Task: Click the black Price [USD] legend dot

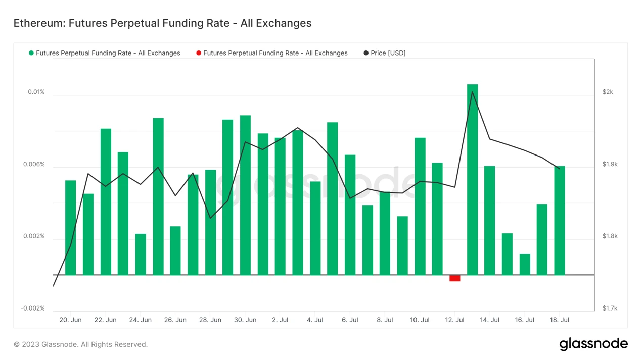Action: tap(366, 53)
